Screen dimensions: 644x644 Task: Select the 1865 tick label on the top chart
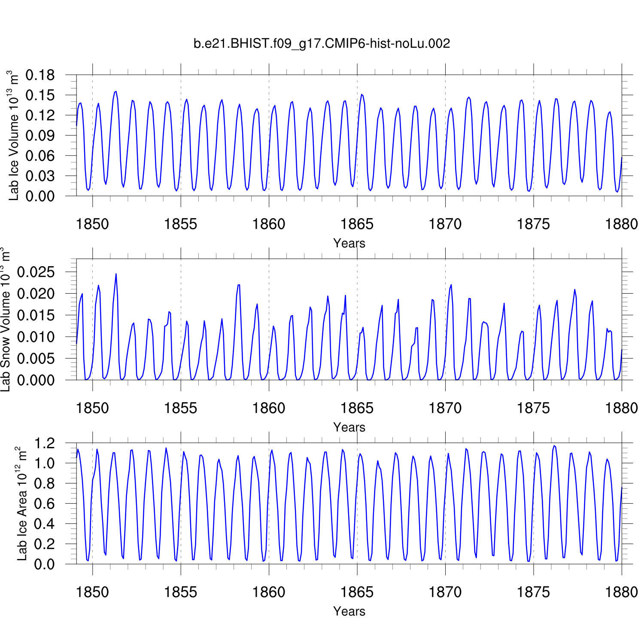pos(357,224)
